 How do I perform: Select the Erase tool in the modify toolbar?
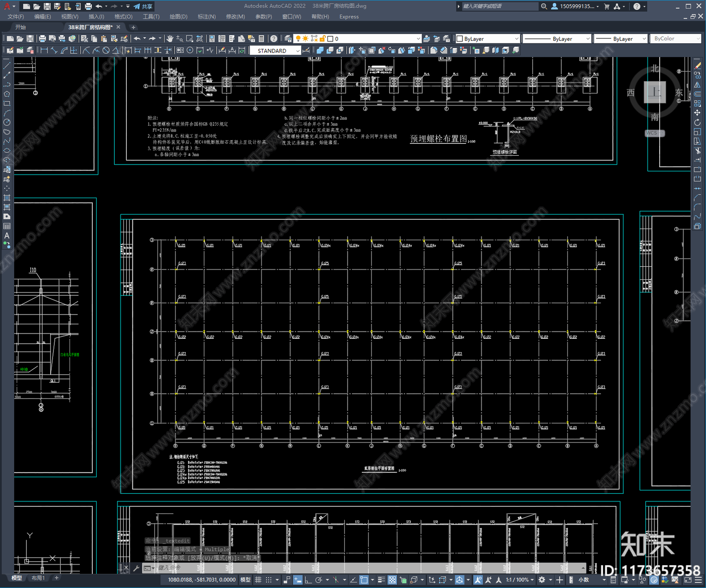(x=697, y=66)
